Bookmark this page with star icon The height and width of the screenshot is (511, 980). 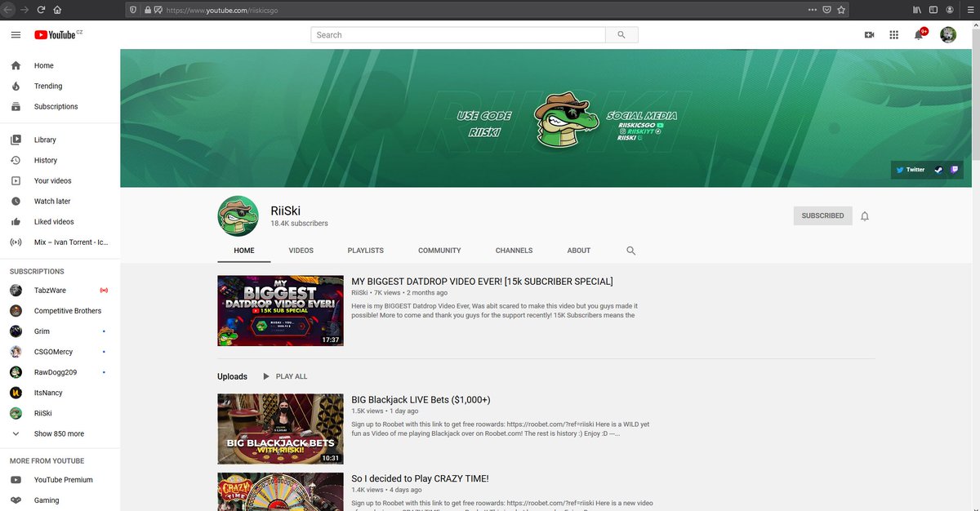tap(842, 10)
